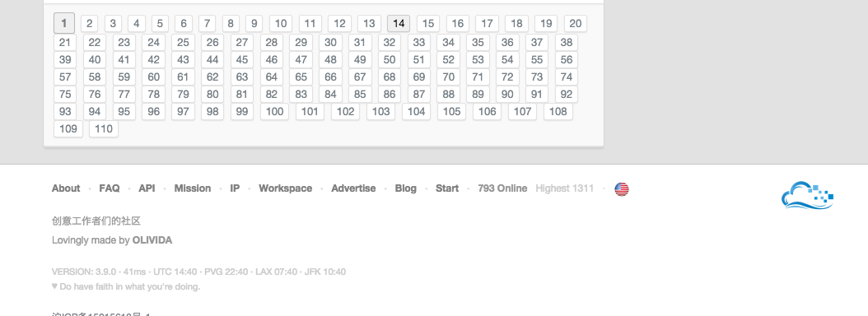Viewport: 868px width, 316px height.
Task: Select page 33
Action: pyautogui.click(x=419, y=43)
